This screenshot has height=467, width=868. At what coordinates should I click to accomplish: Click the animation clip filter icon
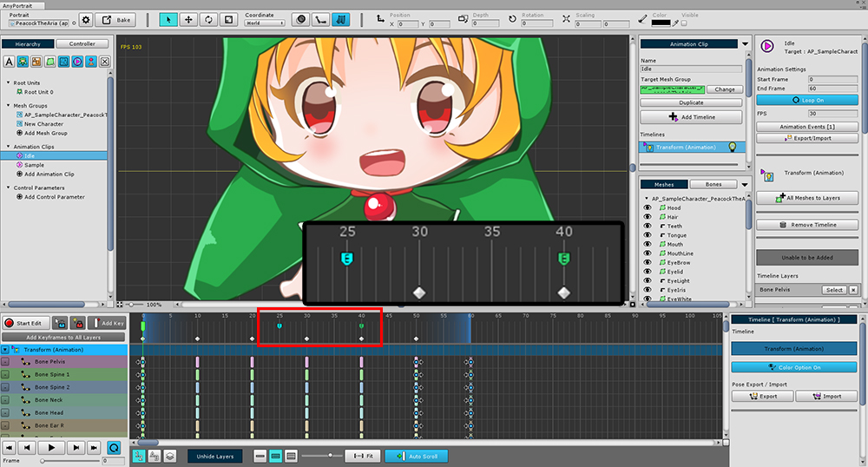pos(77,62)
